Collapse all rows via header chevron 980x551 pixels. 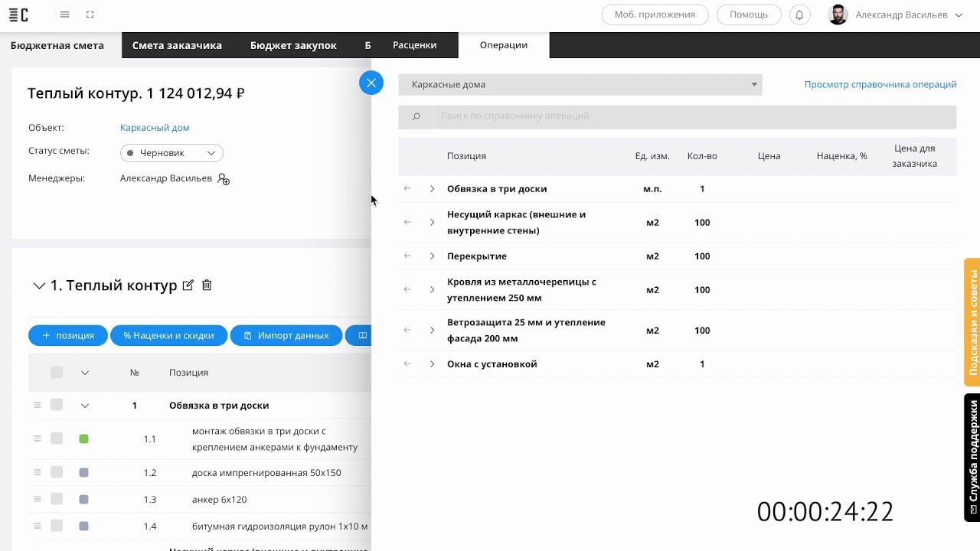(x=85, y=373)
